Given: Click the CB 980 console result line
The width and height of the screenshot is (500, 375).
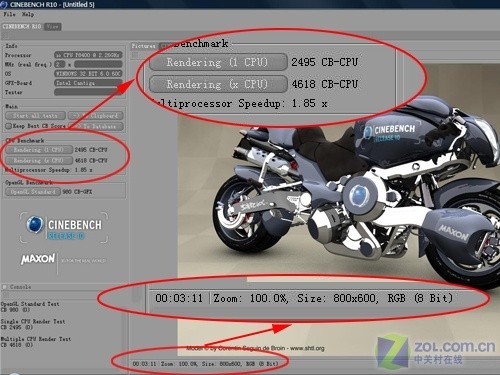Looking at the screenshot, I should click(x=15, y=310).
